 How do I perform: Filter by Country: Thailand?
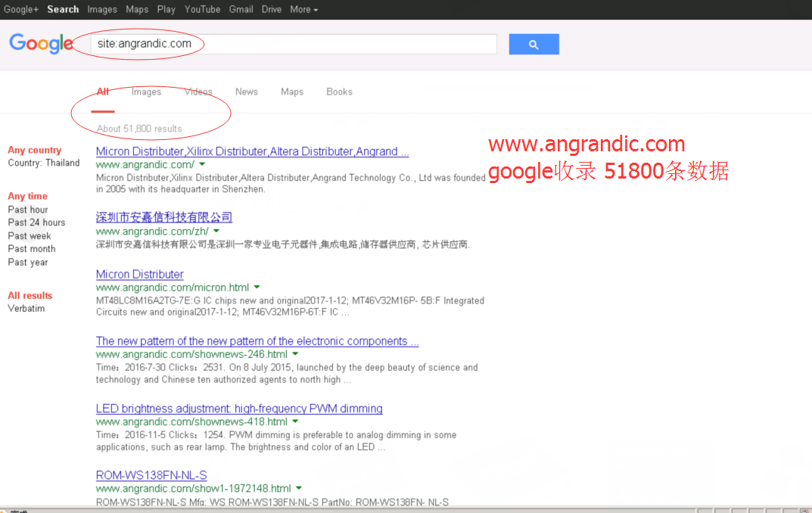(44, 163)
